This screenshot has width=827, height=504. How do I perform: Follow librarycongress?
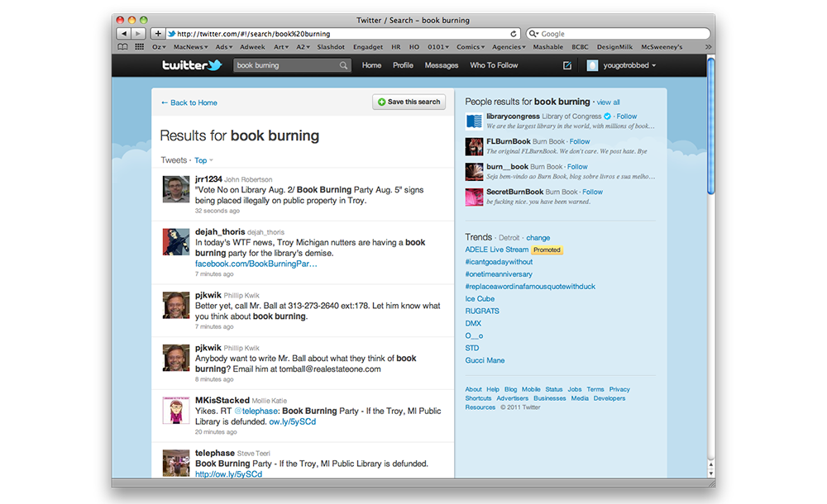[x=627, y=116]
